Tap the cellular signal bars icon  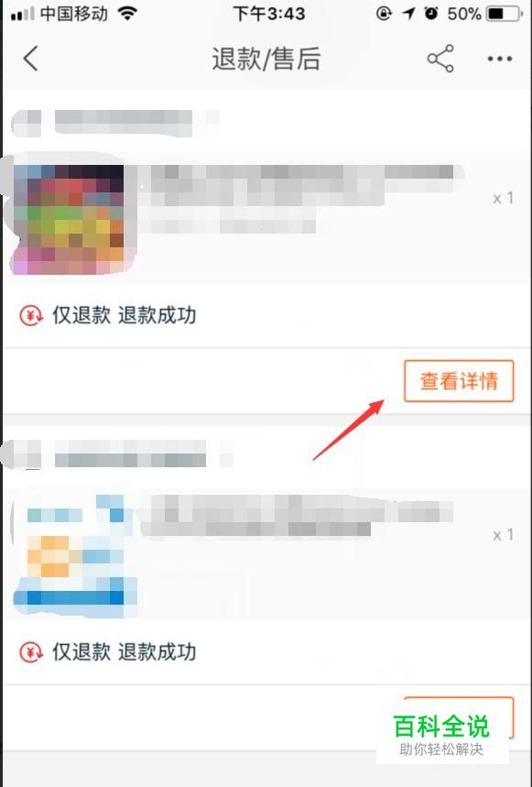[x=22, y=14]
